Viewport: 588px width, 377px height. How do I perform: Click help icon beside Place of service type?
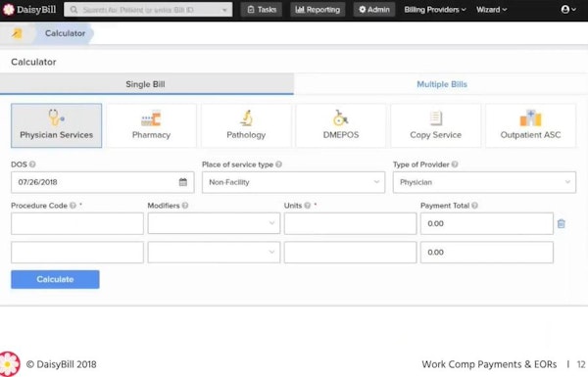tap(278, 165)
